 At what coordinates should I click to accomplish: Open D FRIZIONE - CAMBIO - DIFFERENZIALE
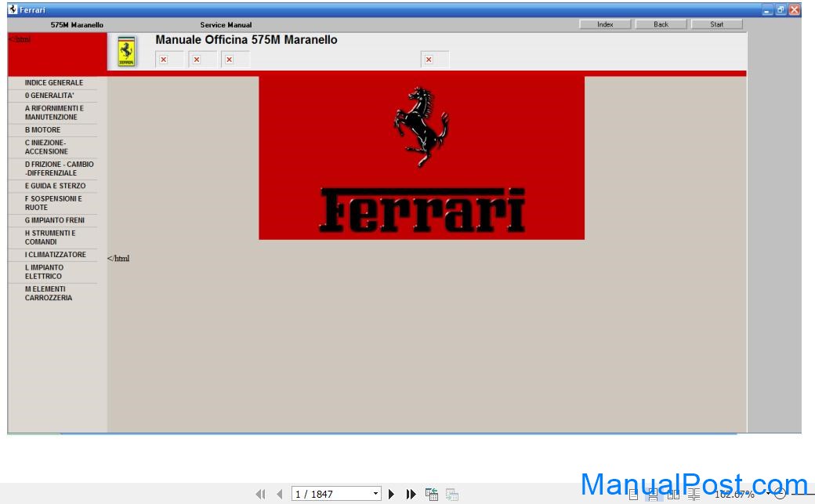(x=60, y=169)
